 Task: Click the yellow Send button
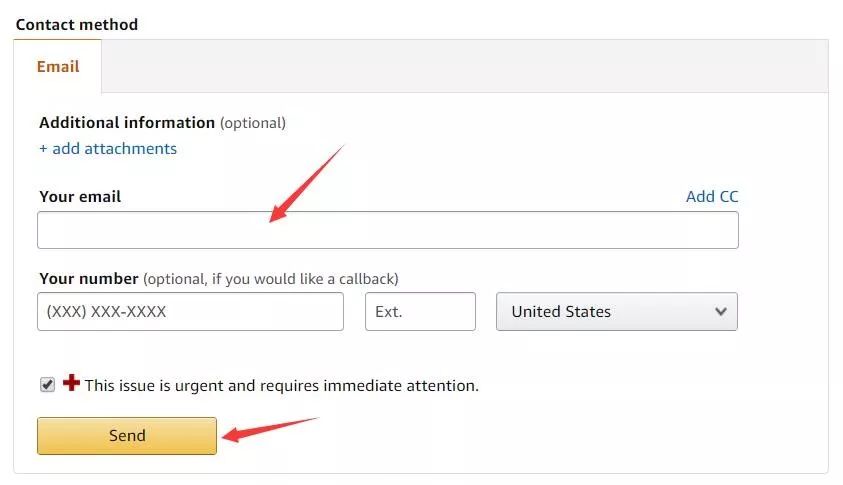click(x=127, y=436)
